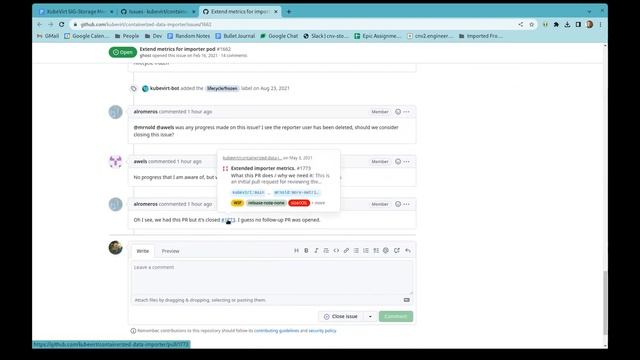Open options menu on alromeros' first comment
Screen dimensions: 640x360
pos(407,111)
